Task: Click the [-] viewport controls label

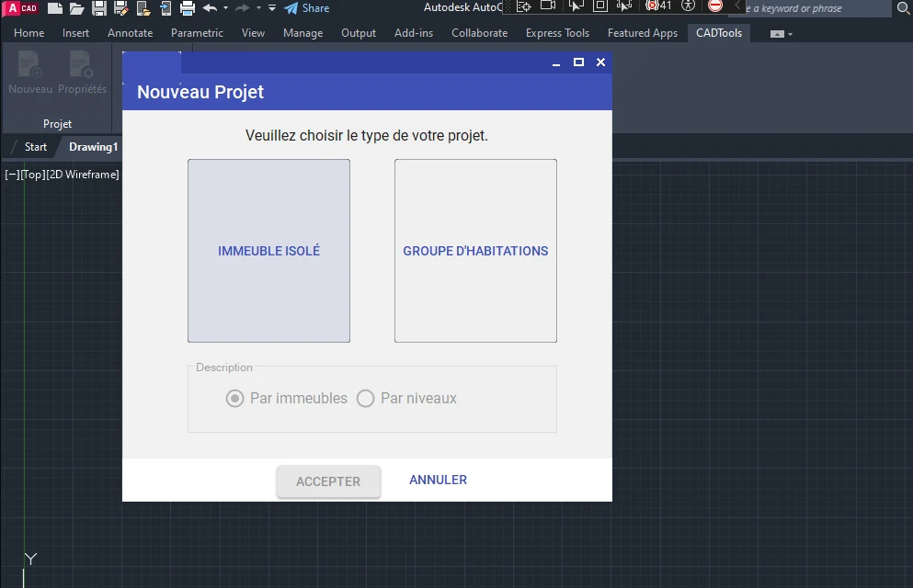Action: (12, 175)
